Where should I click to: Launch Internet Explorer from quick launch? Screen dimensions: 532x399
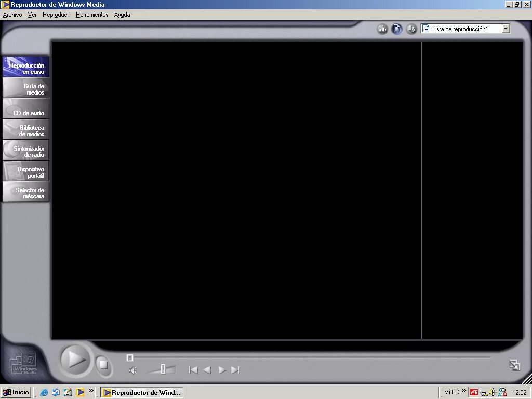(44, 393)
